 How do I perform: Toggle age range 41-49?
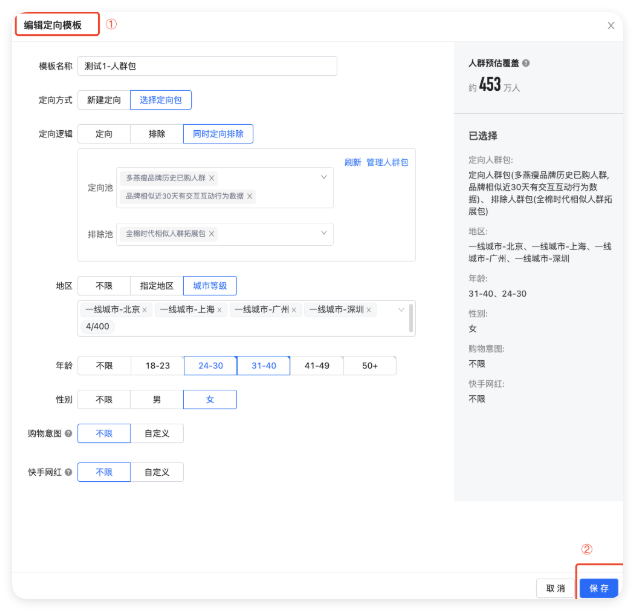pos(317,366)
